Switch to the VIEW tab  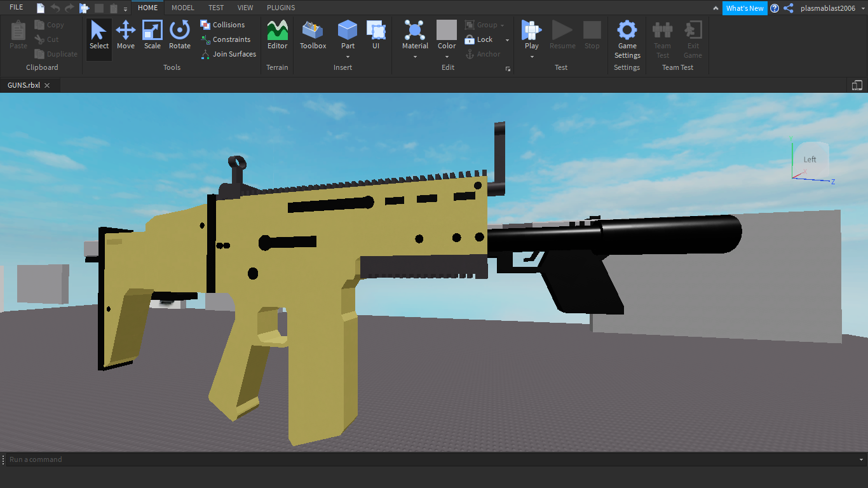(x=245, y=8)
